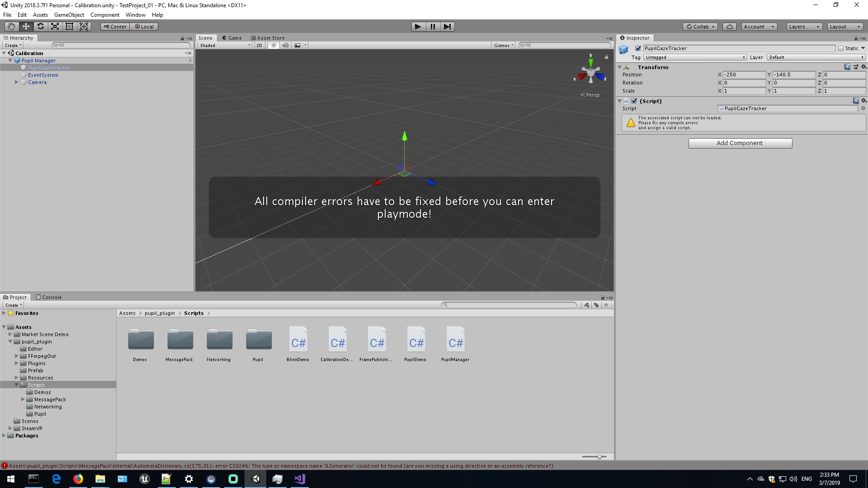Collapse the Transform component

click(x=619, y=67)
